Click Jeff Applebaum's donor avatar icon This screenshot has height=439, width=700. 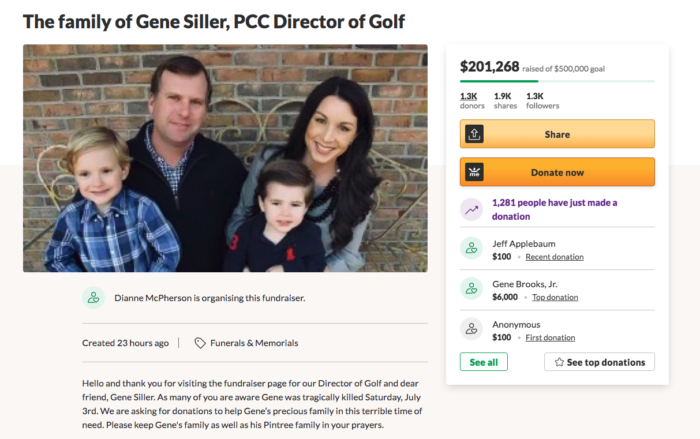click(471, 249)
